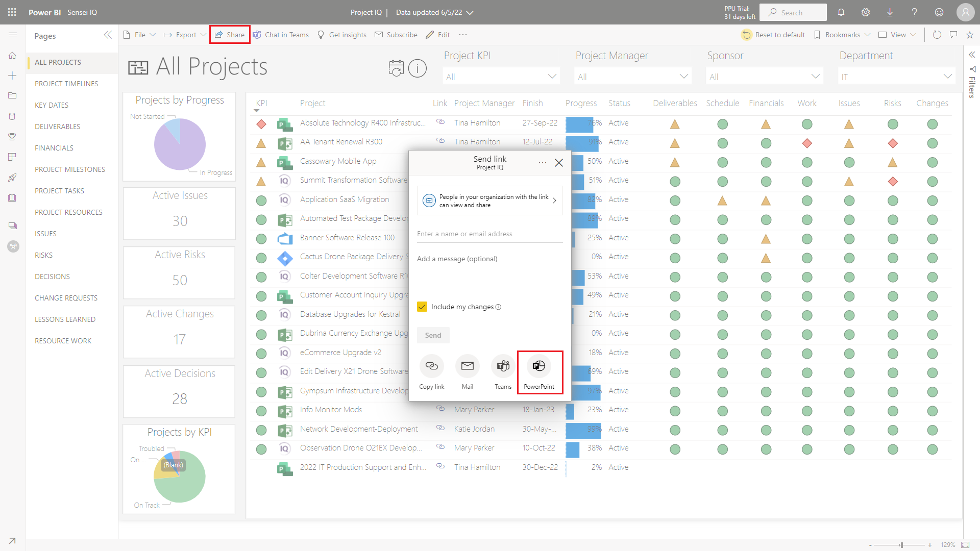This screenshot has height=551, width=980.
Task: Open the help question mark icon
Action: 914,12
